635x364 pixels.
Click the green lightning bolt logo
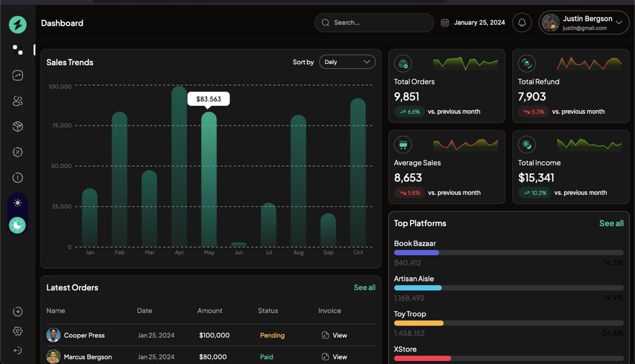tap(18, 25)
